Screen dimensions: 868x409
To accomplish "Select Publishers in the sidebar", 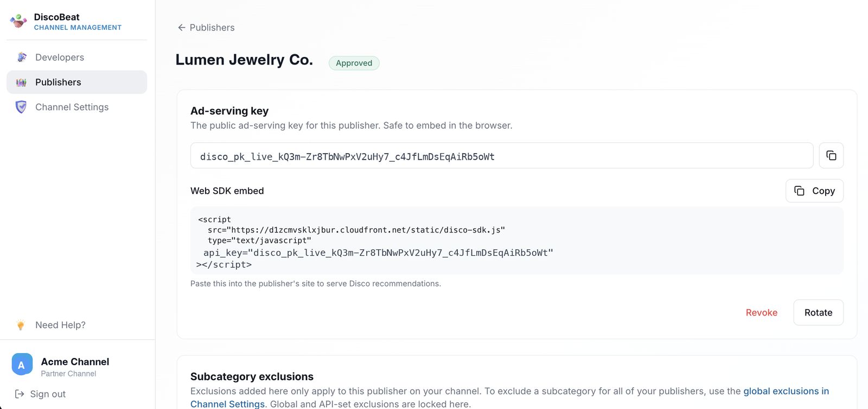I will [76, 82].
